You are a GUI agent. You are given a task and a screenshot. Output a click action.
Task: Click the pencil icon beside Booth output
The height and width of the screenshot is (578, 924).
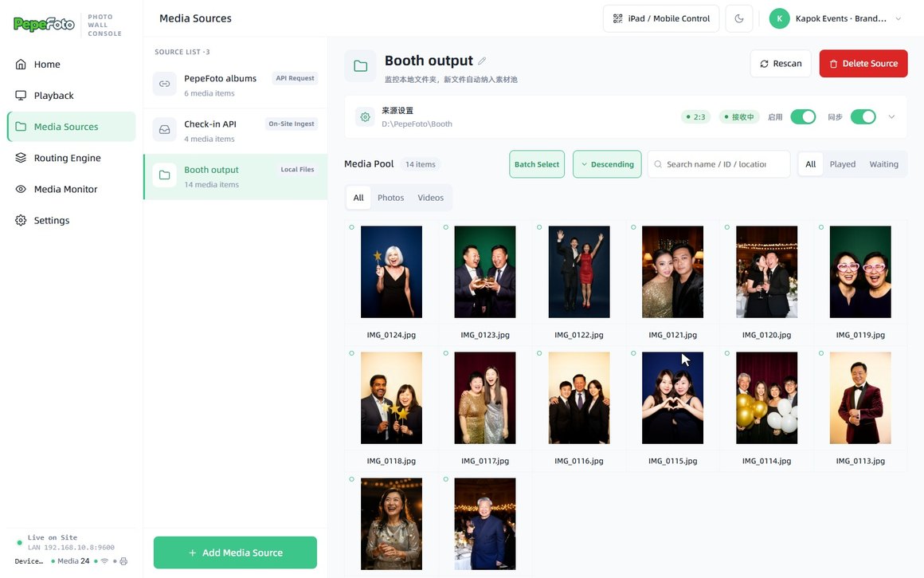482,61
